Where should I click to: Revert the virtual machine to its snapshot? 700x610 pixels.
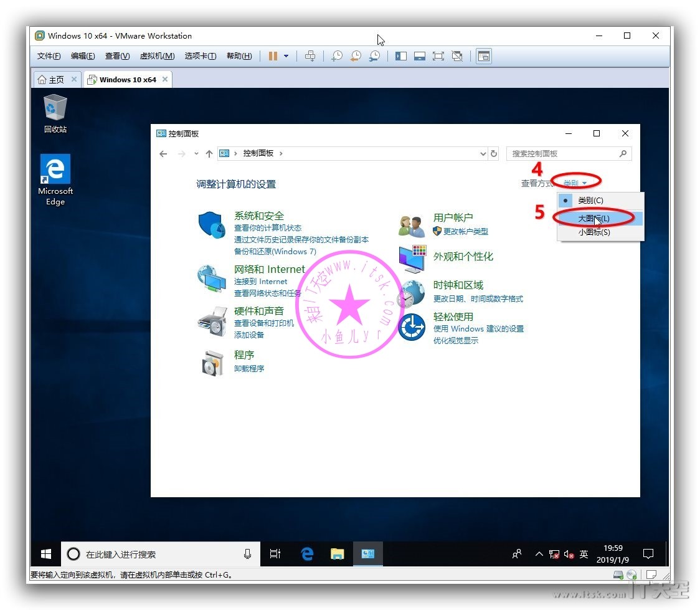pos(356,56)
